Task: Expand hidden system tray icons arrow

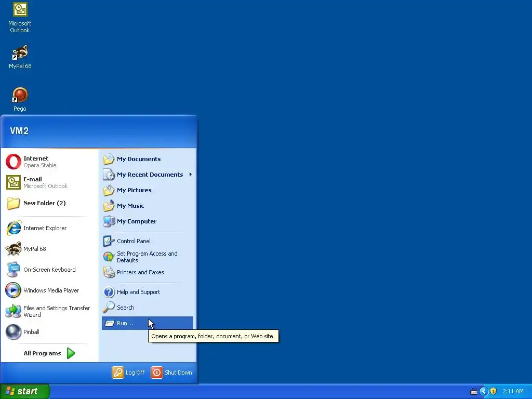Action: pyautogui.click(x=484, y=392)
